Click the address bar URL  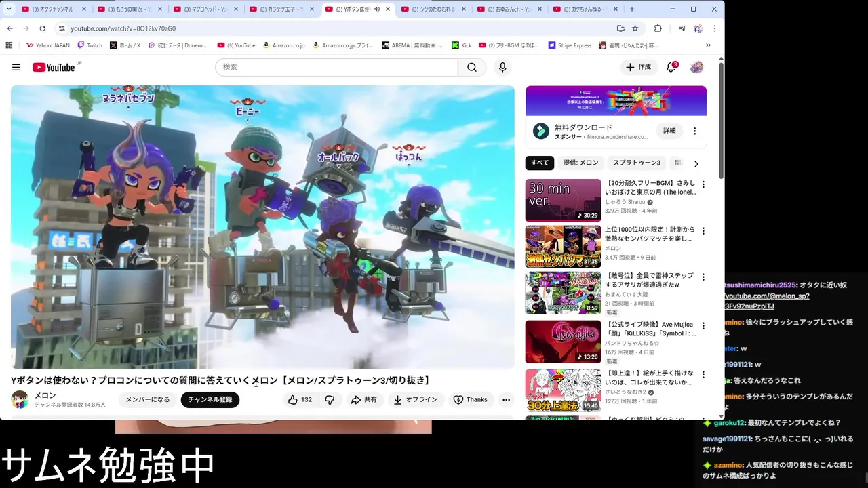(123, 28)
